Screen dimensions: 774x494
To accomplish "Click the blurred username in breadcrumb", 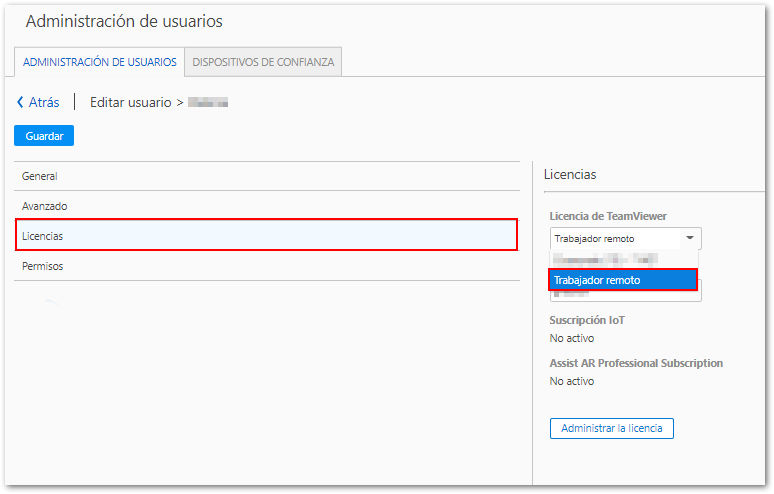I will click(208, 103).
